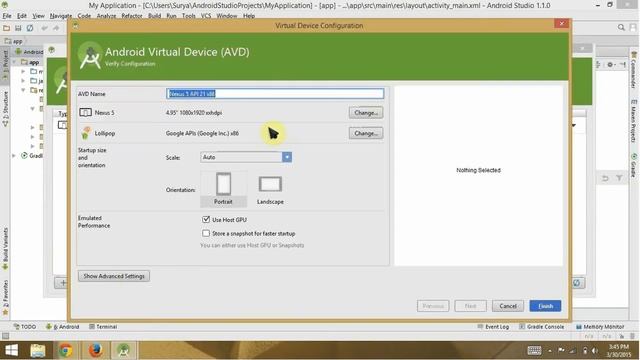Open the Android tool window tab
Viewport: 640px width, 360px height.
(62, 327)
